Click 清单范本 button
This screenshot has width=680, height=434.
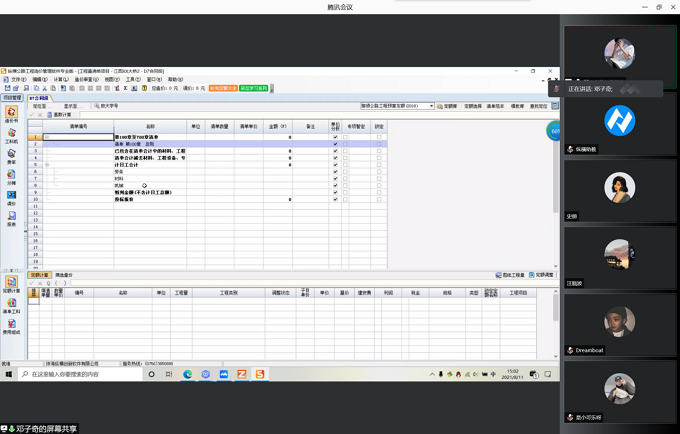coord(495,106)
